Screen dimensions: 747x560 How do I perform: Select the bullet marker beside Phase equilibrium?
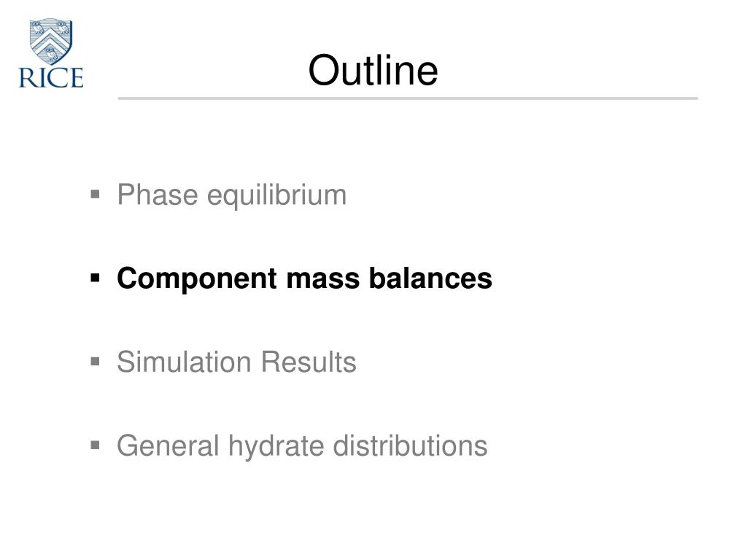point(96,194)
